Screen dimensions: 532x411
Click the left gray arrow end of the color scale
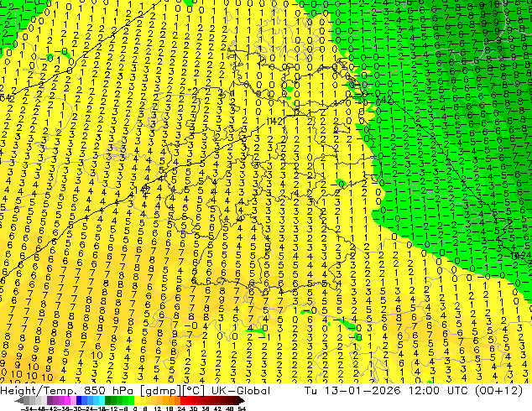[x=19, y=401]
